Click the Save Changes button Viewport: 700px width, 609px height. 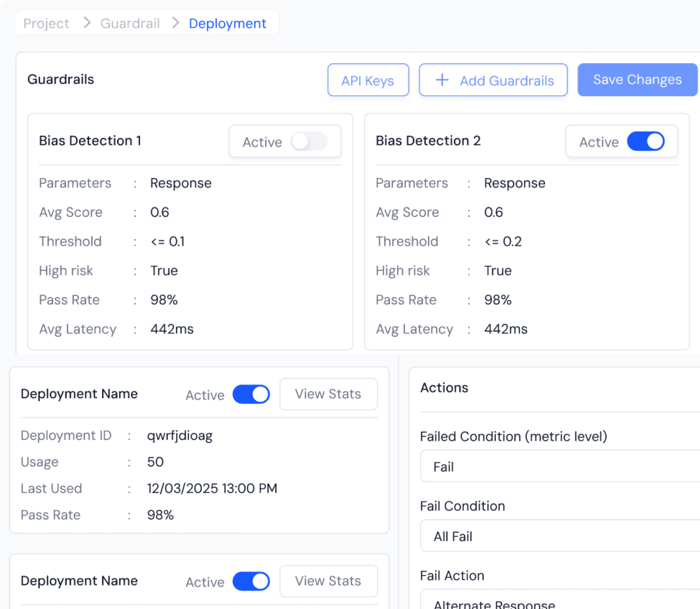(x=638, y=80)
